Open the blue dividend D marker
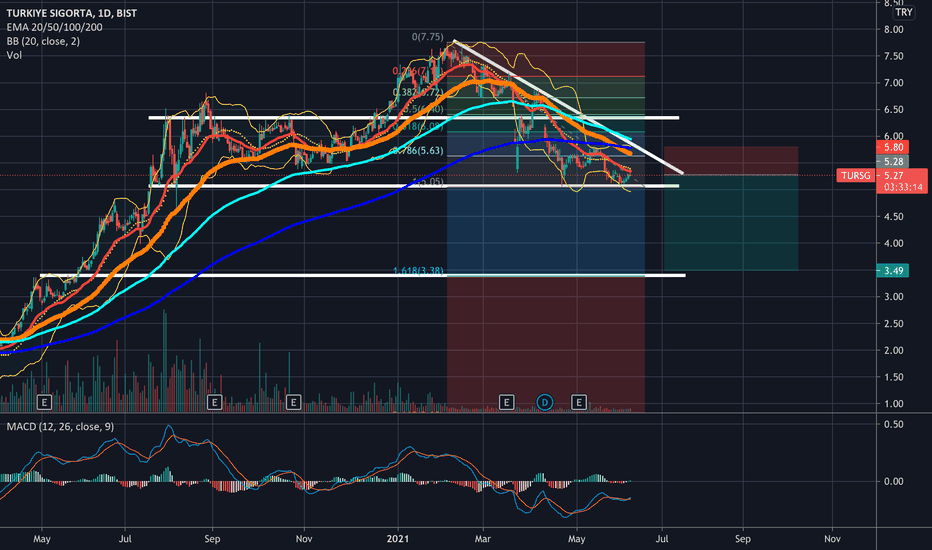Viewport: 932px width, 550px height. tap(544, 403)
